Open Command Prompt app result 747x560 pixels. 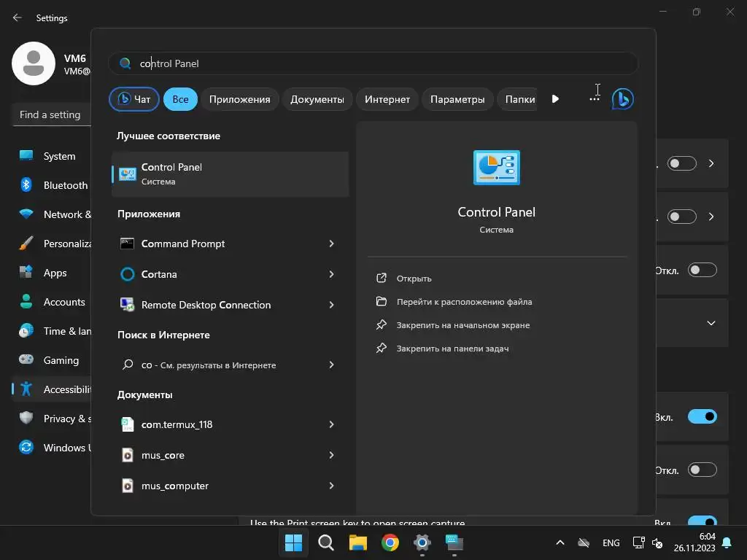pyautogui.click(x=182, y=244)
